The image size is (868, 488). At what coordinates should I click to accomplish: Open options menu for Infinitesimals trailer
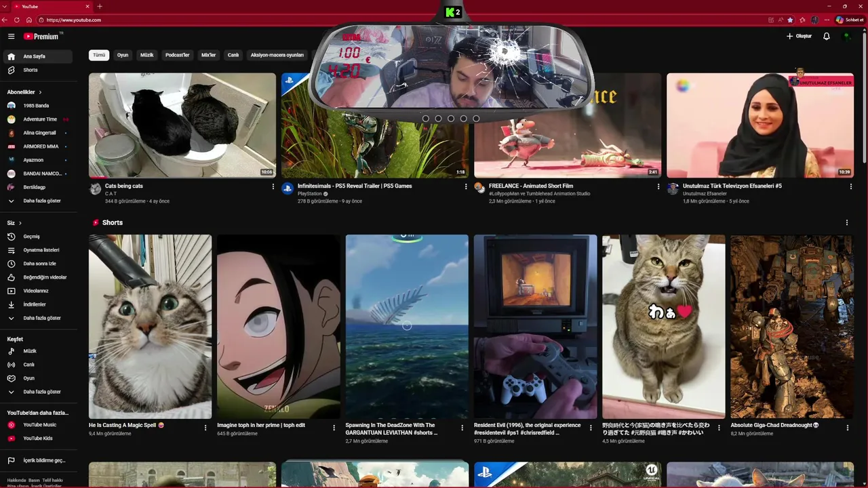point(466,186)
